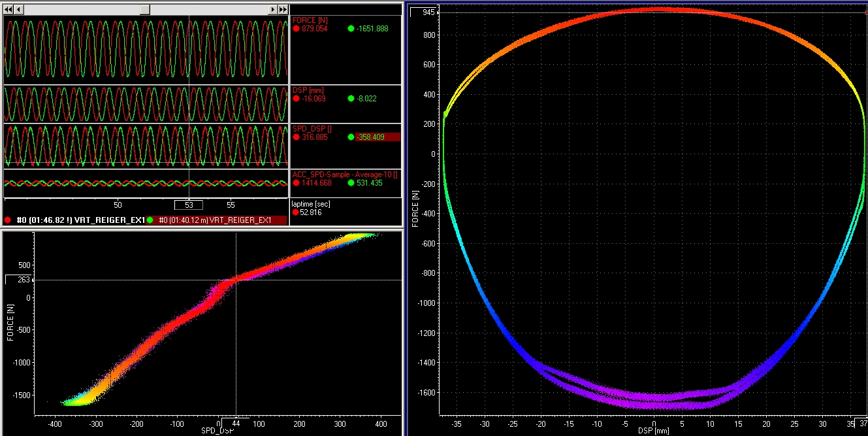
Task: Click the 44 speed cursor box in scatter plot
Action: coord(236,423)
